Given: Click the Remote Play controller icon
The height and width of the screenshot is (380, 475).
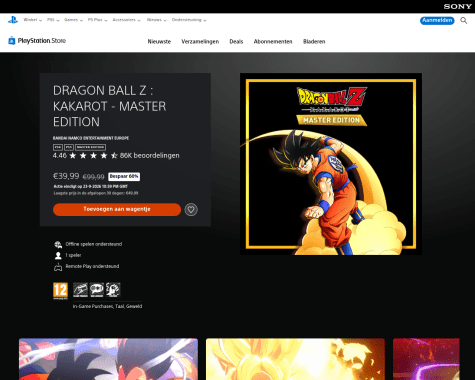Looking at the screenshot, I should [58, 267].
